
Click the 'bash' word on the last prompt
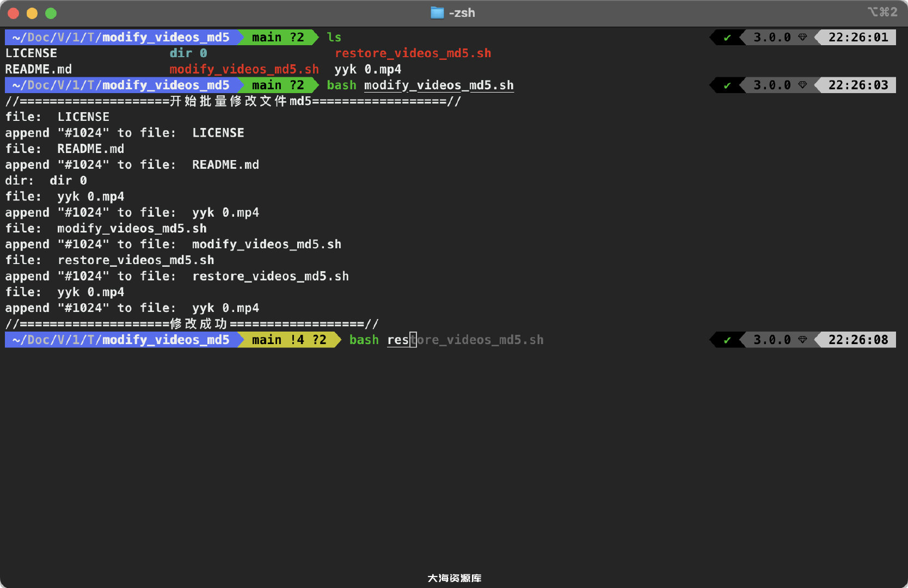[x=364, y=340]
